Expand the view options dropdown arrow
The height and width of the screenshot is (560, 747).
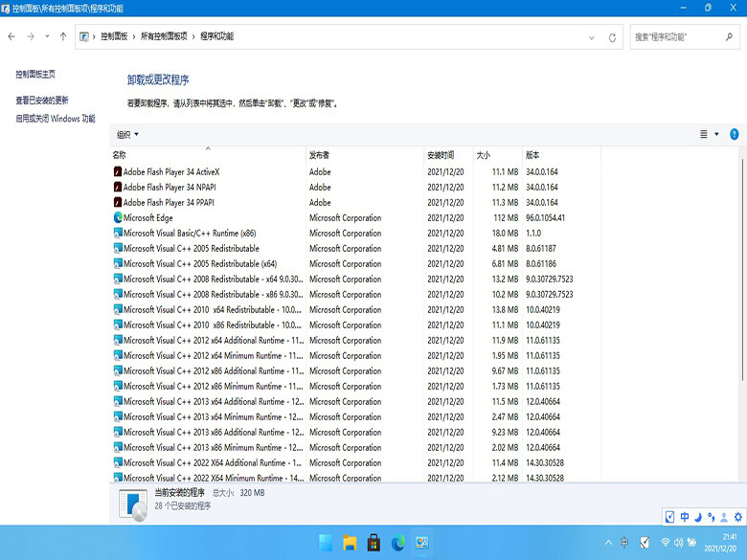coord(716,134)
